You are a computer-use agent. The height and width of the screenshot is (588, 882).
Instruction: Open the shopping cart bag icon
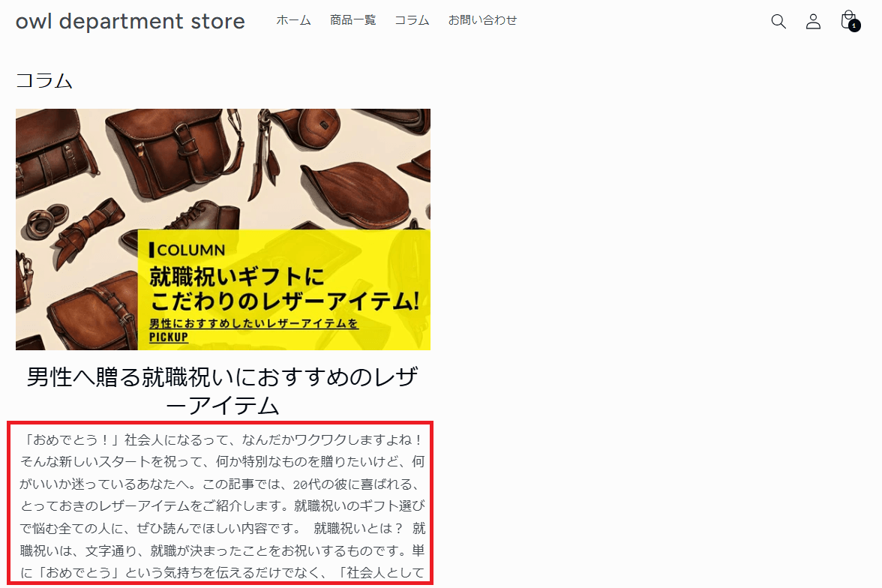click(x=848, y=19)
